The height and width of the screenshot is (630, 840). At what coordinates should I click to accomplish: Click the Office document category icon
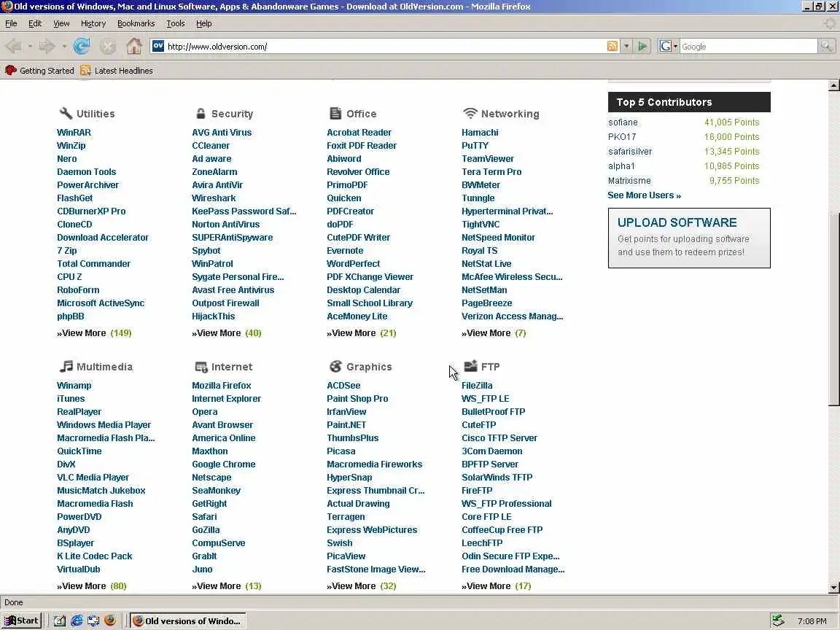335,113
